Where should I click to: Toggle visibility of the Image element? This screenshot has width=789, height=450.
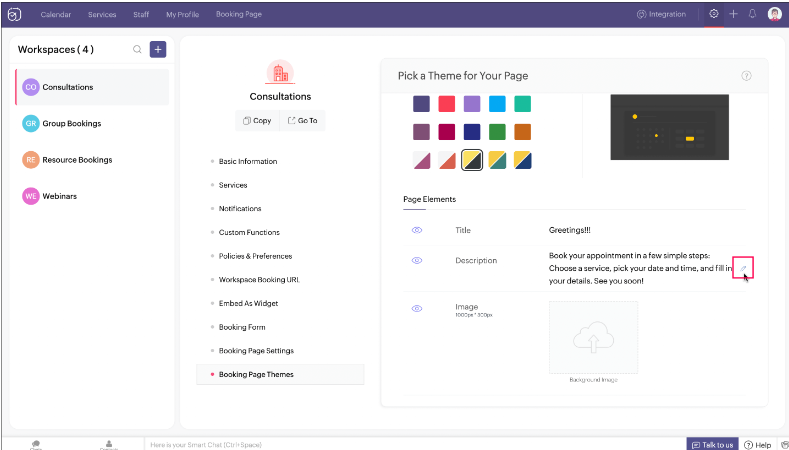coord(417,308)
